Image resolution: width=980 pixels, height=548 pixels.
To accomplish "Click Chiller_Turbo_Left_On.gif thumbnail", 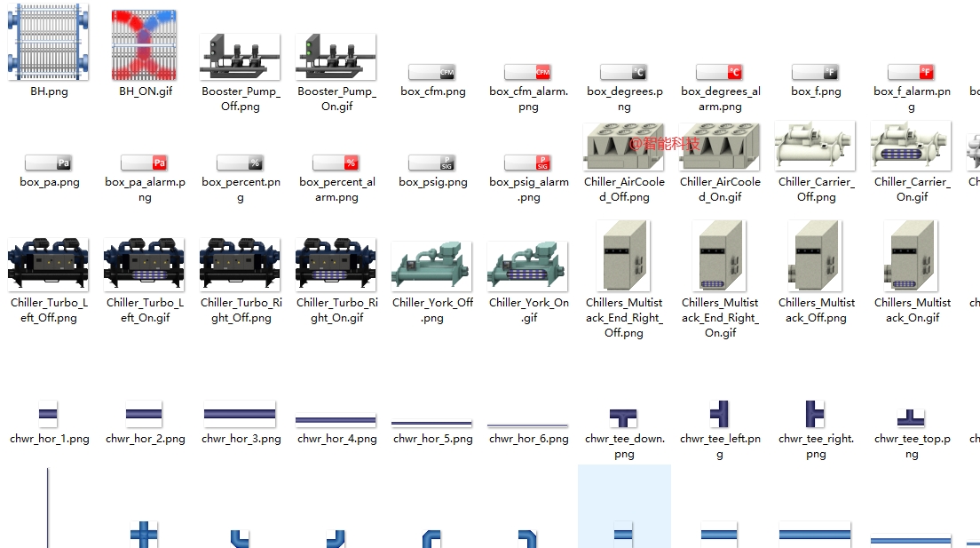I will (145, 265).
